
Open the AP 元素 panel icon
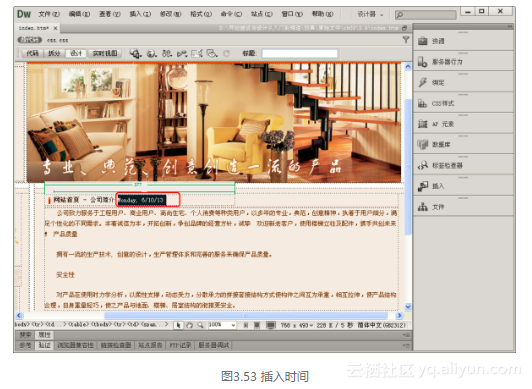coord(422,124)
